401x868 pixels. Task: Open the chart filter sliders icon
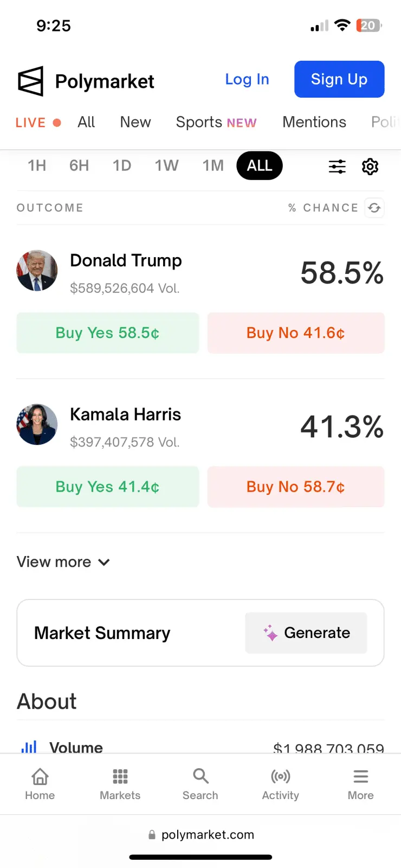click(x=337, y=167)
